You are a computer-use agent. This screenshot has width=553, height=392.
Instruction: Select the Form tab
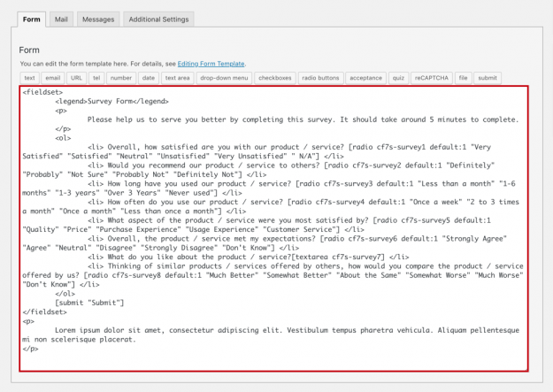point(31,19)
